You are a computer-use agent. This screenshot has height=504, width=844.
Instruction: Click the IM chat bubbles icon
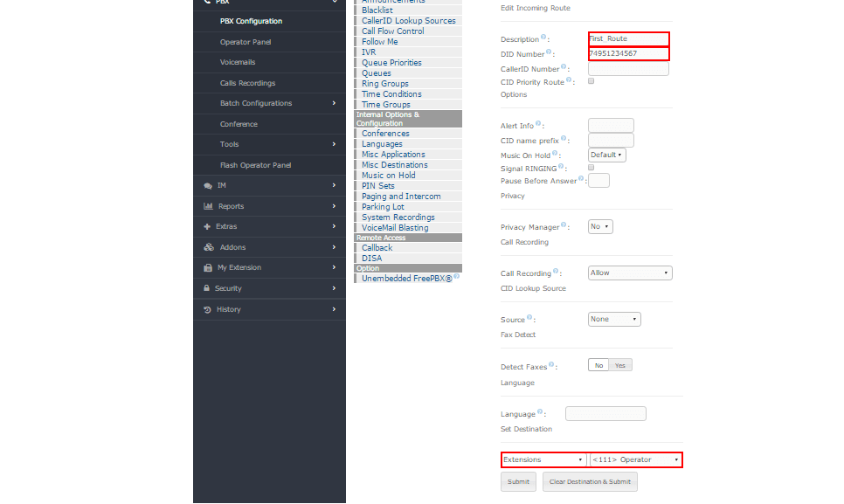click(x=208, y=185)
